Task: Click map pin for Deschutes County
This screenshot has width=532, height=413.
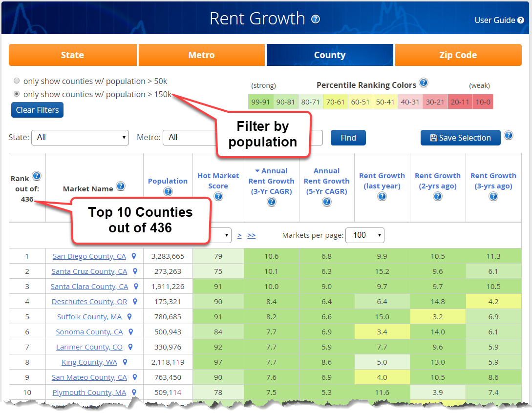Action: tap(135, 301)
